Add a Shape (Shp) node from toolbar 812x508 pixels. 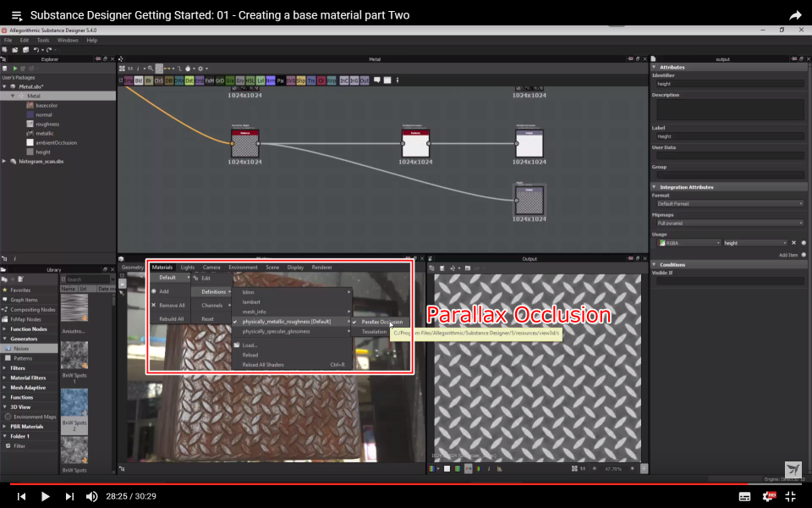coord(301,81)
